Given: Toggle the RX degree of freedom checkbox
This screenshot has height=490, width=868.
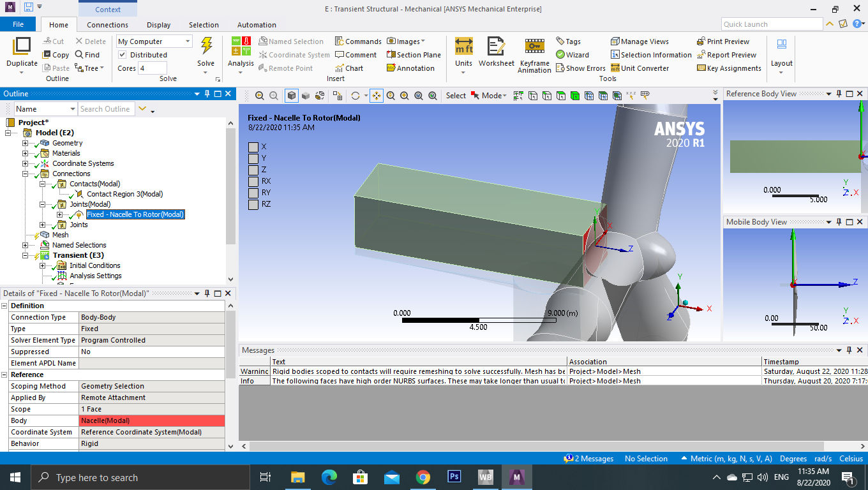Looking at the screenshot, I should (253, 181).
